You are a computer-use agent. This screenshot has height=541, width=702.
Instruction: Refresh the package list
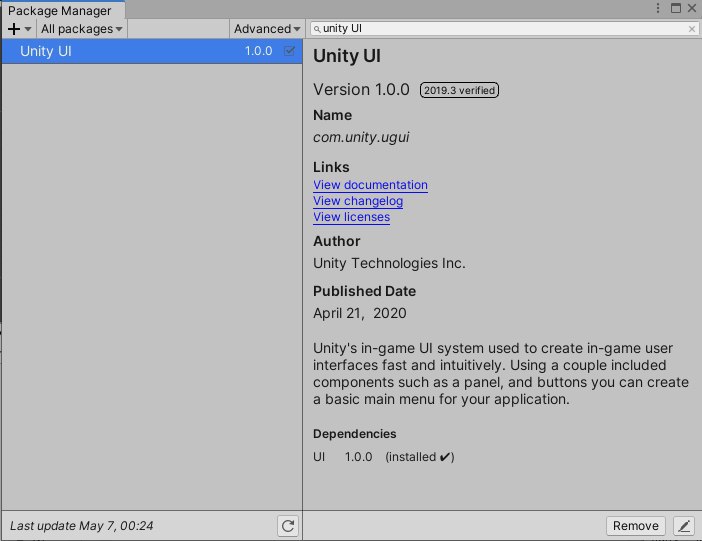point(288,525)
